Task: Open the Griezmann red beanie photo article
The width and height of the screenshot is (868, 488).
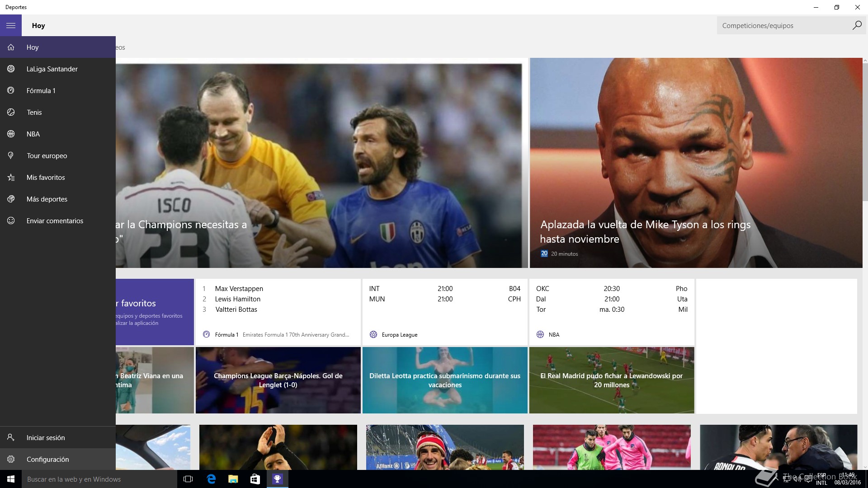Action: [445, 447]
